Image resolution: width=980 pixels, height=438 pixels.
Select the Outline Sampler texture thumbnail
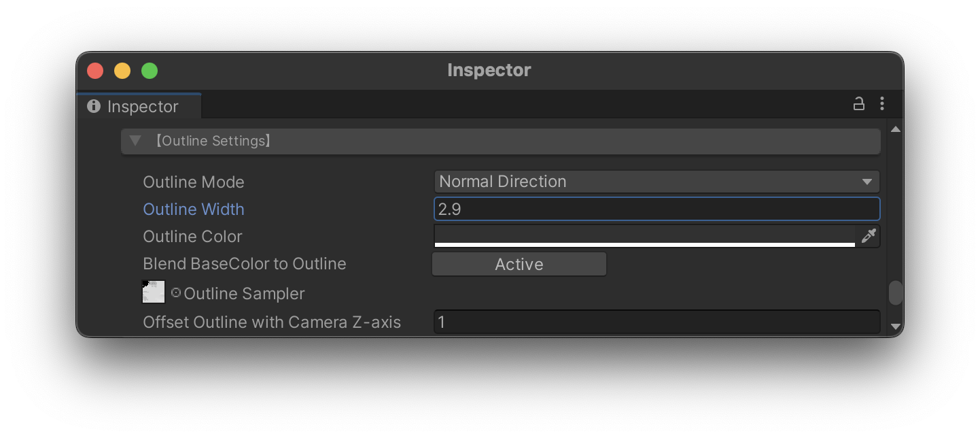click(154, 292)
